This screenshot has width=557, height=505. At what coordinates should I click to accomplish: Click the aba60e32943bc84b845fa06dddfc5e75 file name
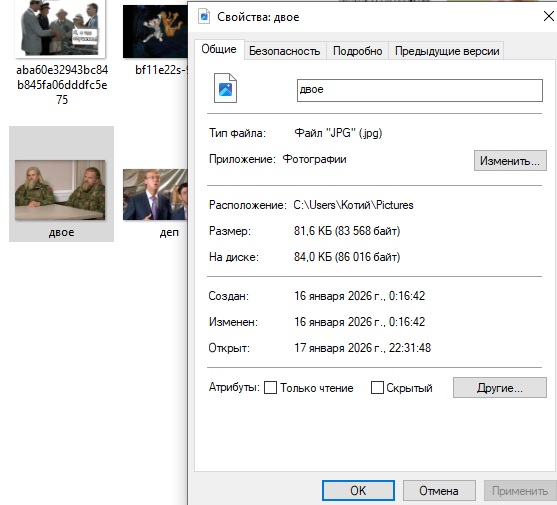click(x=62, y=85)
